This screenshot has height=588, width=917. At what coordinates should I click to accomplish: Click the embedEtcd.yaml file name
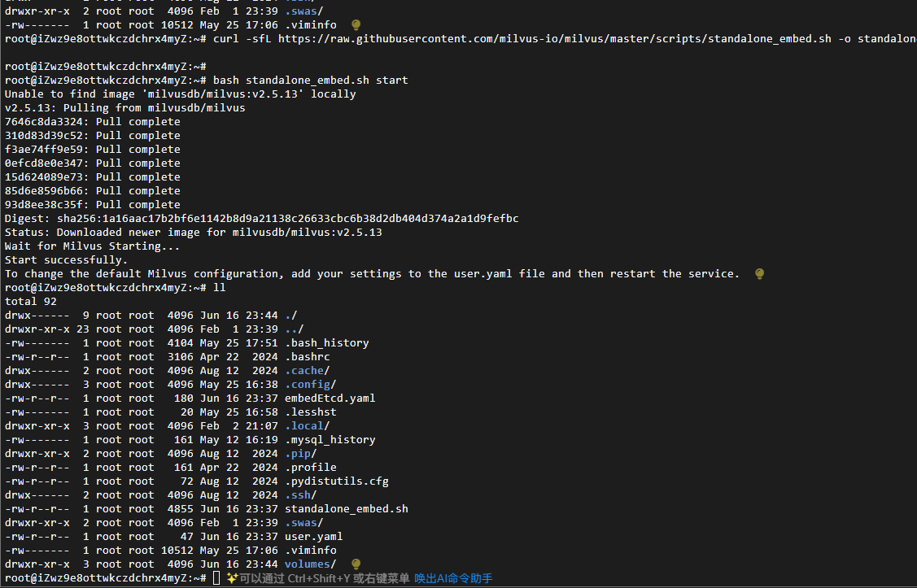pos(330,399)
